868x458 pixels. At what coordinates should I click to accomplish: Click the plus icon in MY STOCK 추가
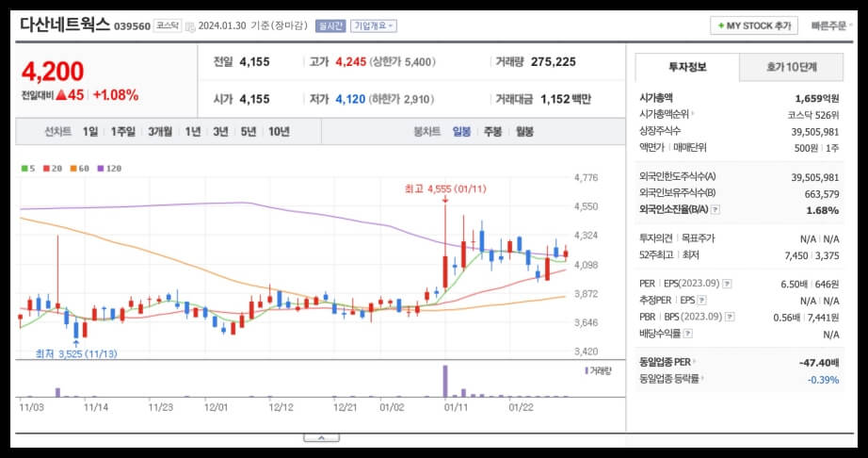click(721, 25)
